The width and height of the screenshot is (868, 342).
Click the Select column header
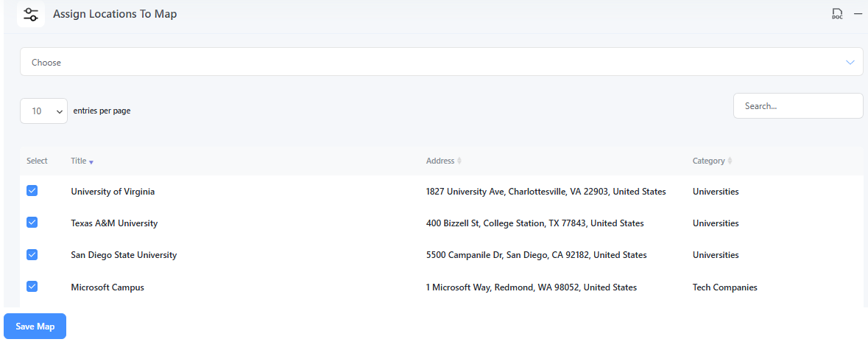click(x=37, y=161)
